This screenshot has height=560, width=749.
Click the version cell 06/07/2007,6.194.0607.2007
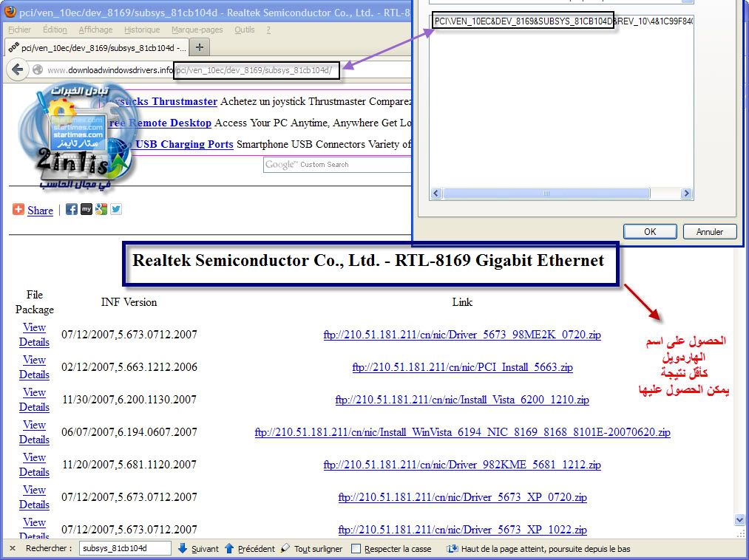click(129, 432)
